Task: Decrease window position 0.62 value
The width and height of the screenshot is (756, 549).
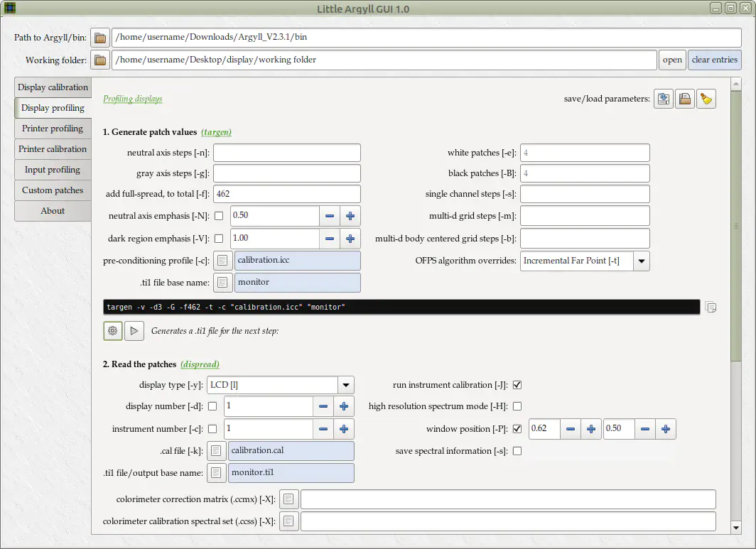Action: point(571,429)
